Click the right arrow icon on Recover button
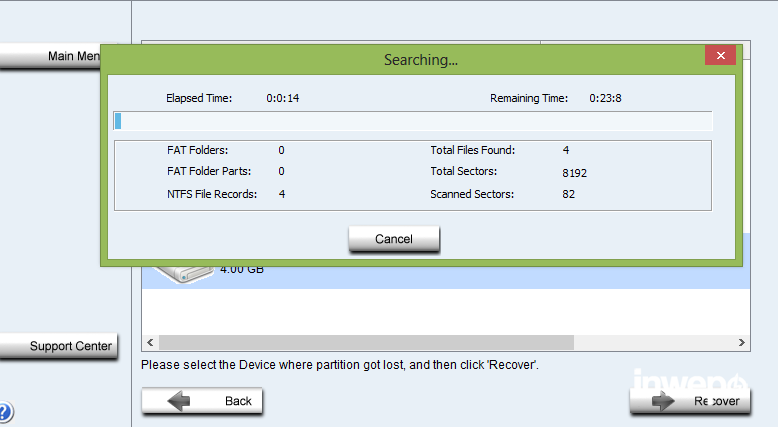This screenshot has height=427, width=778. click(x=664, y=401)
